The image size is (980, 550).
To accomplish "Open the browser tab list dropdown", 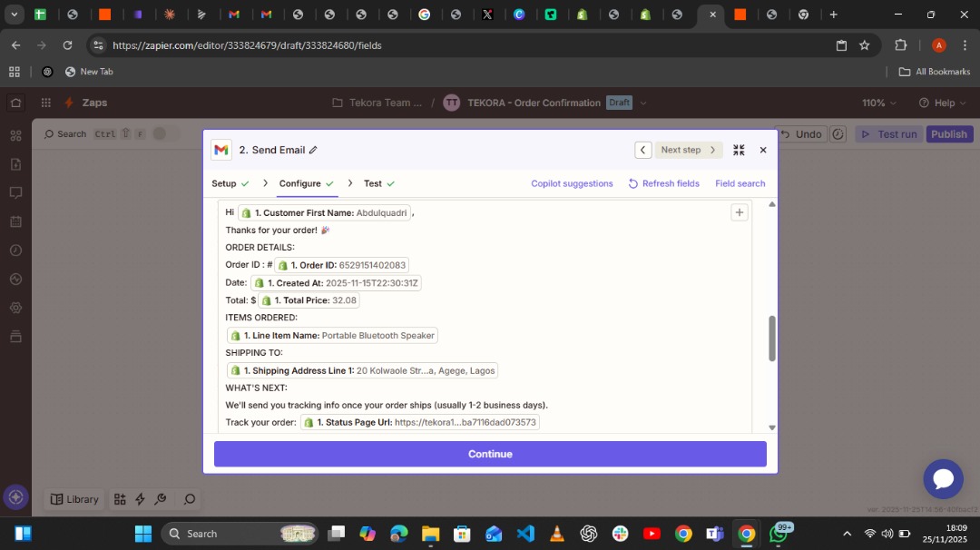I will [14, 15].
